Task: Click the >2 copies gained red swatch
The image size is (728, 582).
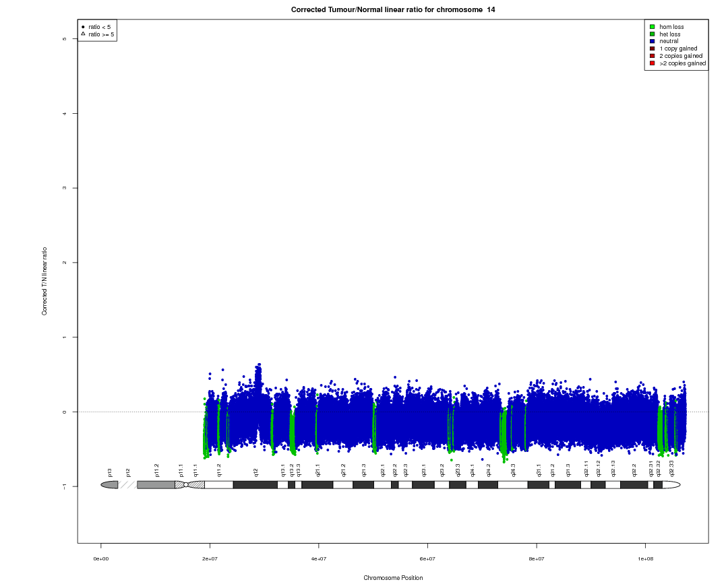Action: pos(653,63)
